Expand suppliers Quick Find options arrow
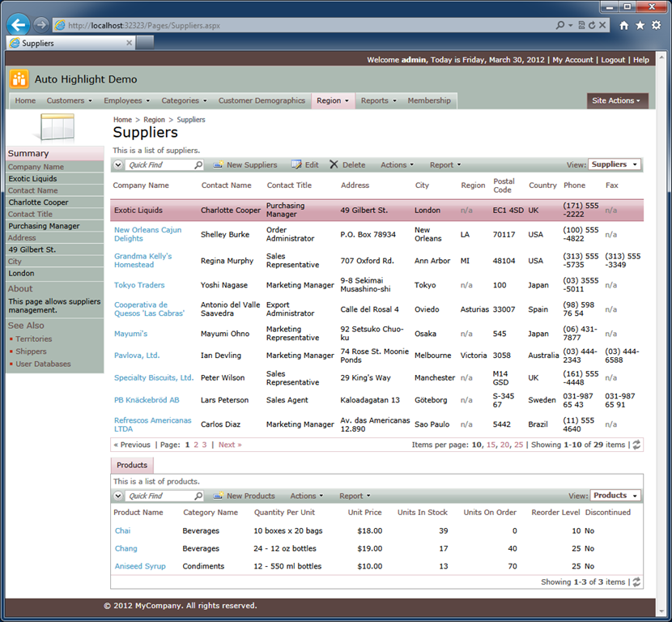The width and height of the screenshot is (672, 622). point(118,165)
